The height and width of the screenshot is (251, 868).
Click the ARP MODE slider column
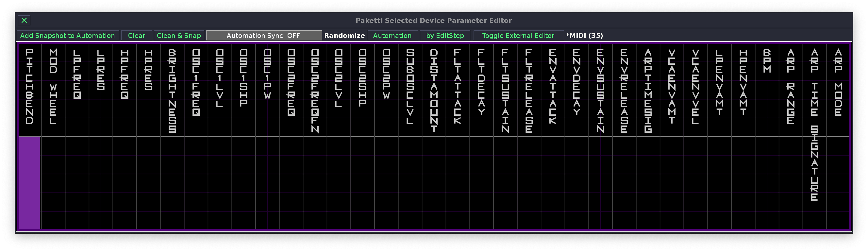[838, 183]
